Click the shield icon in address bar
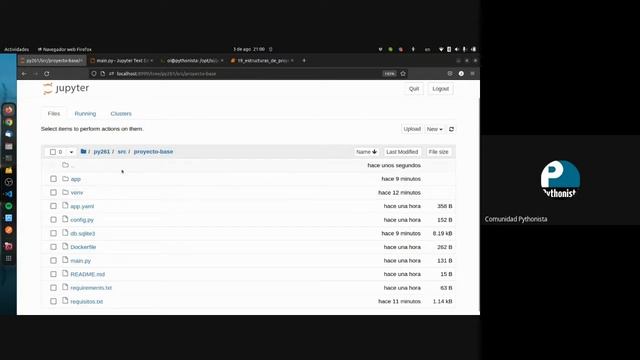The image size is (640, 360). (94, 73)
